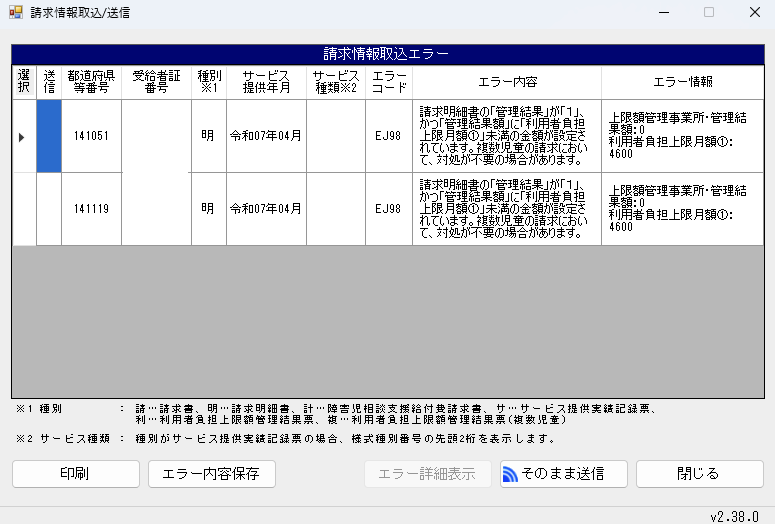Click 令和07年04月 in the 141119 row

(x=266, y=209)
